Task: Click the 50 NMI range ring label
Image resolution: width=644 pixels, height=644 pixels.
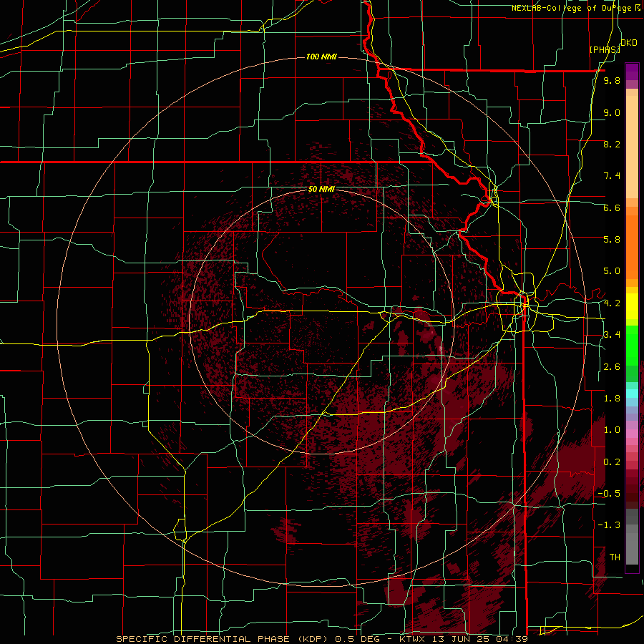Action: tap(321, 189)
